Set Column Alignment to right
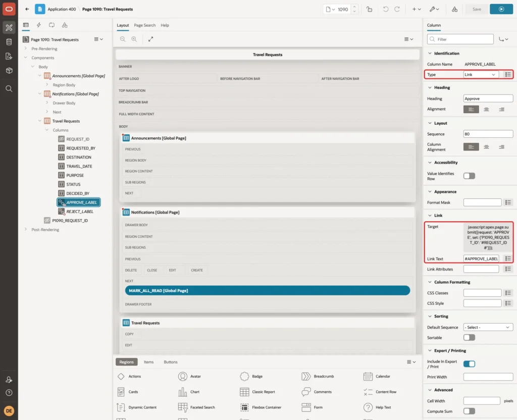The image size is (517, 420). point(501,147)
